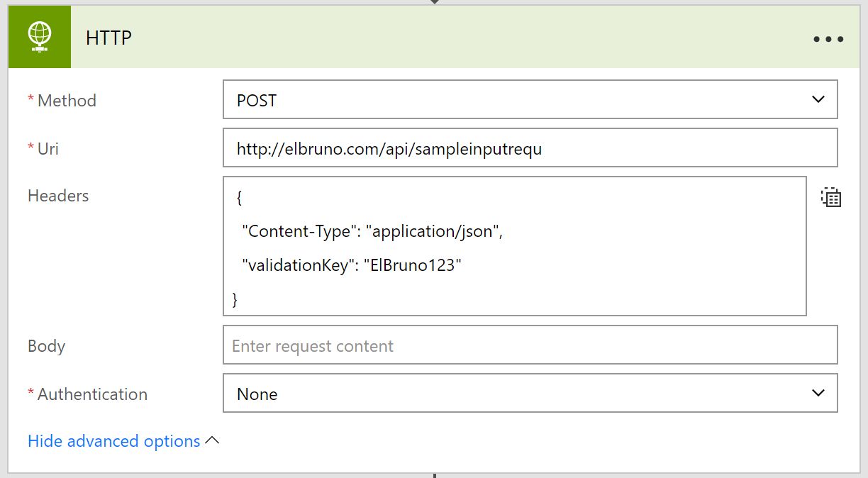Open the HTTP action's ellipsis menu
Viewport: 868px width, 478px height.
tap(828, 39)
